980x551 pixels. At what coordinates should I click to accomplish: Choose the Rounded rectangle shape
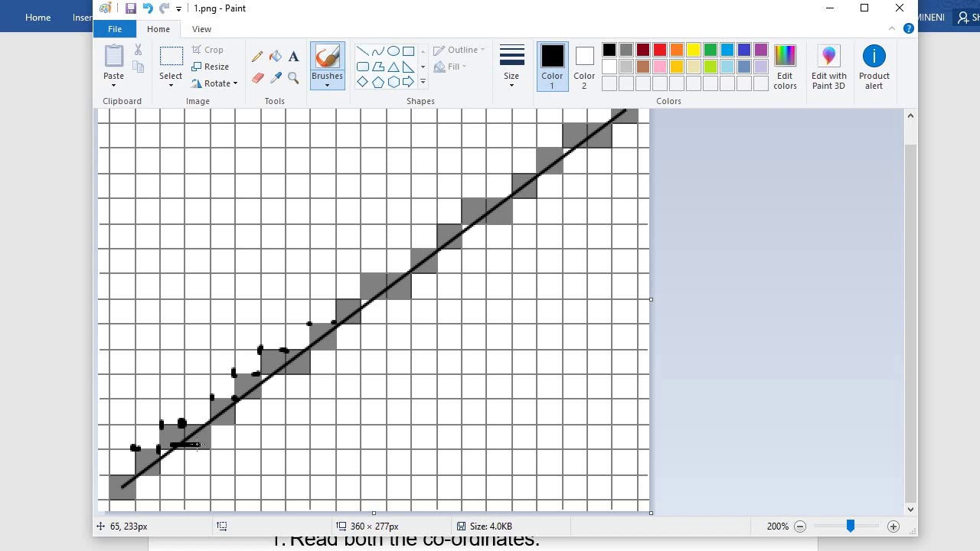pyautogui.click(x=363, y=67)
